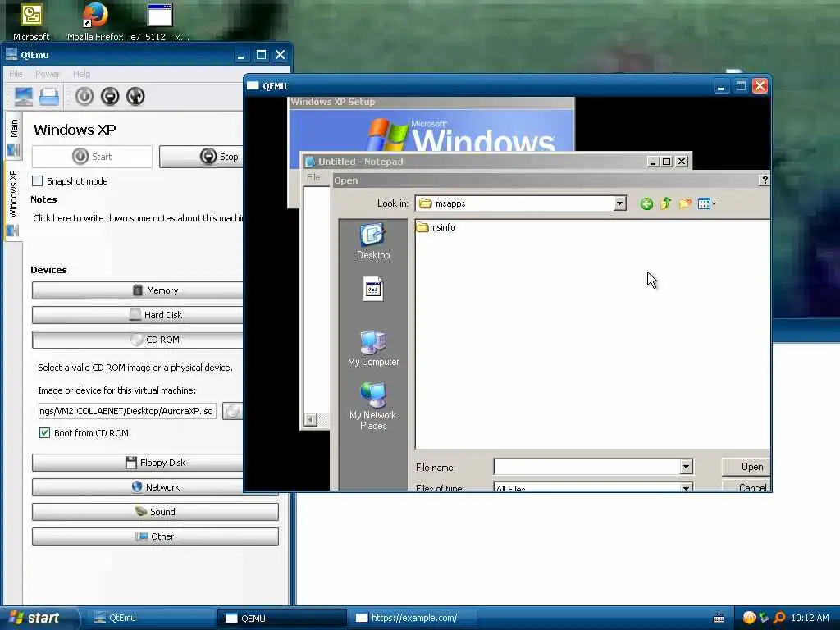Open the File menu in QtEmu
Viewport: 840px width, 630px height.
click(x=16, y=74)
